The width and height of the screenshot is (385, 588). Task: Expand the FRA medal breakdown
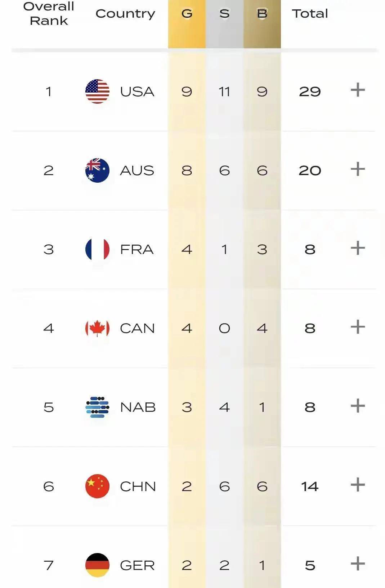tap(358, 248)
